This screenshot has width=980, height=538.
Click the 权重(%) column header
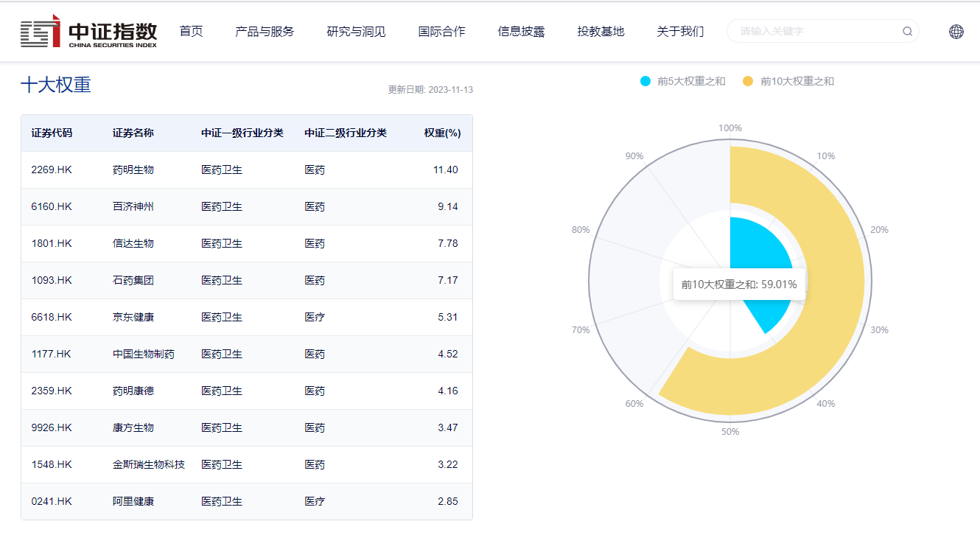[442, 133]
